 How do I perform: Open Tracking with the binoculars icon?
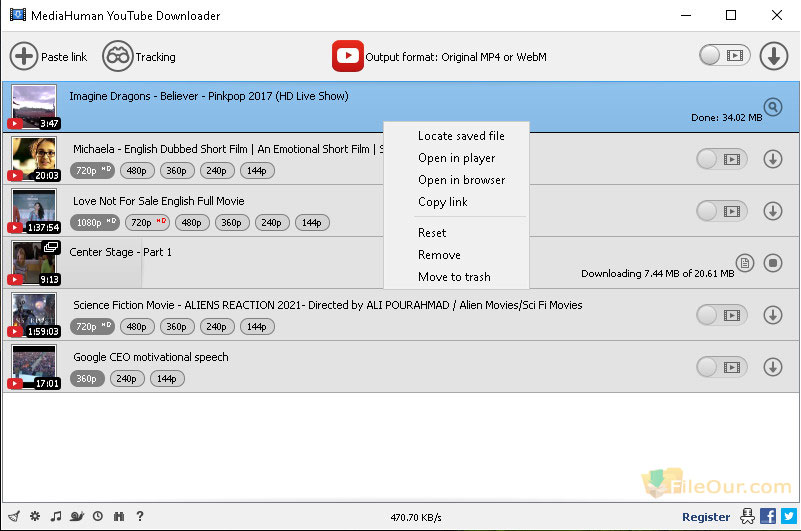(x=117, y=56)
